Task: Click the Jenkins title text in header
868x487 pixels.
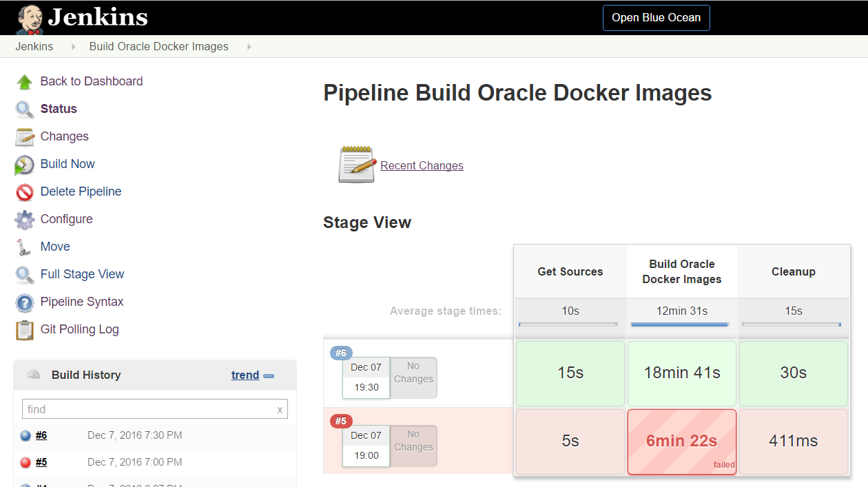Action: tap(98, 18)
